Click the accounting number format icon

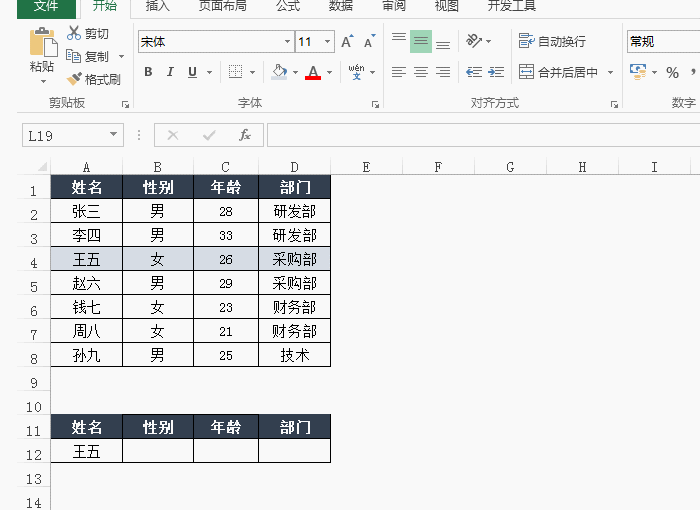click(638, 72)
